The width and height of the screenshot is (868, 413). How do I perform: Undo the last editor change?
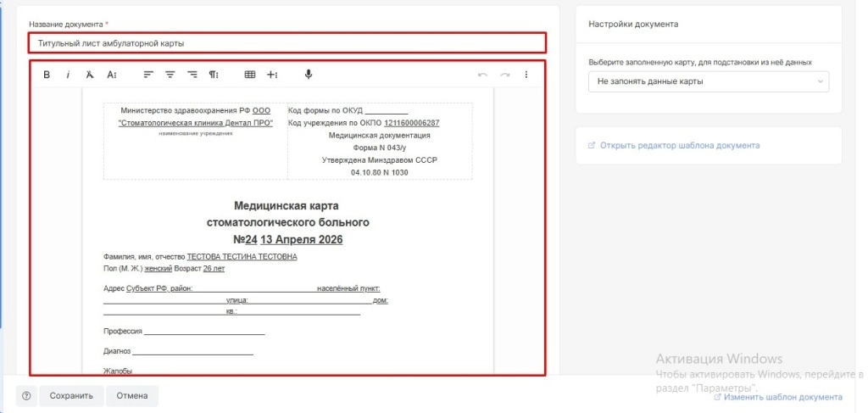[483, 75]
